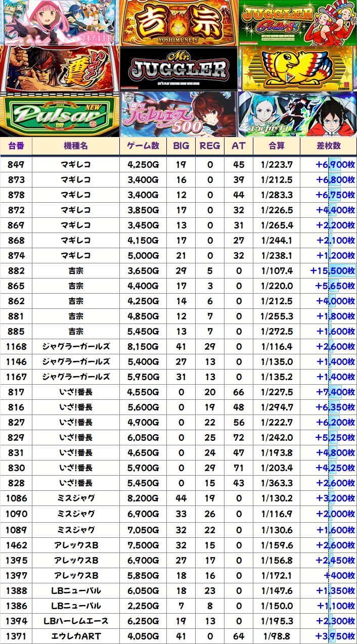Click the +3,950枚 value for machine 1371

[x=335, y=636]
